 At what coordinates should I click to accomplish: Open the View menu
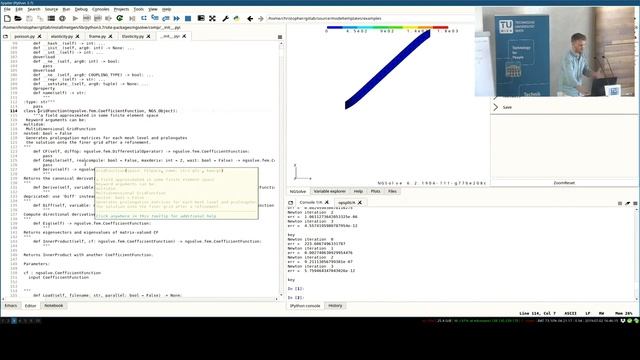pos(153,9)
